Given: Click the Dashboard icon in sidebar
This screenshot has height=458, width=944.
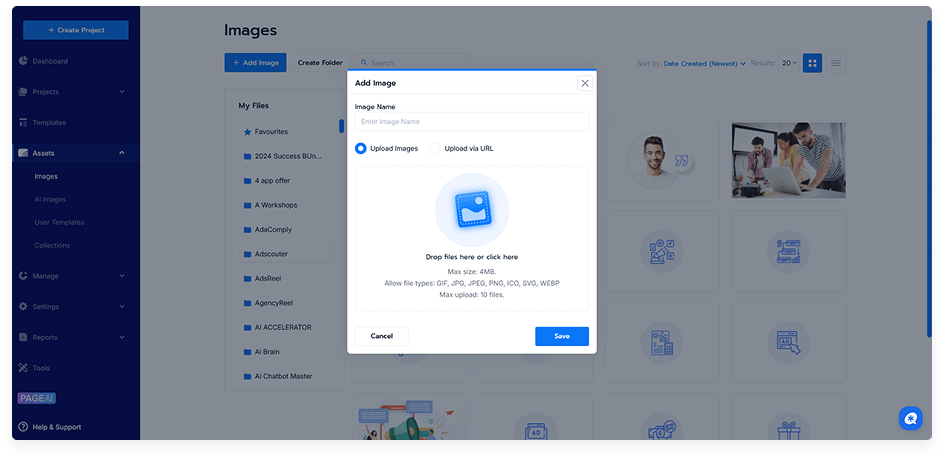Looking at the screenshot, I should [x=23, y=61].
